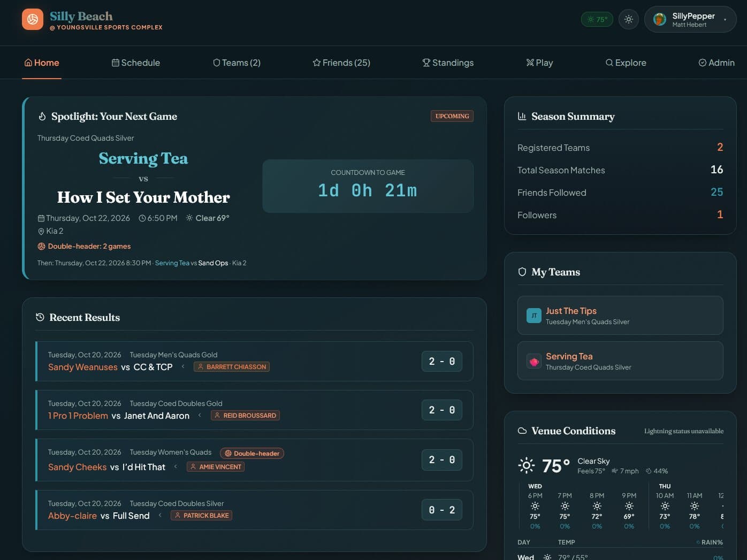This screenshot has width=747, height=560.
Task: Click the REID BROUSSARD player tag
Action: click(x=245, y=416)
